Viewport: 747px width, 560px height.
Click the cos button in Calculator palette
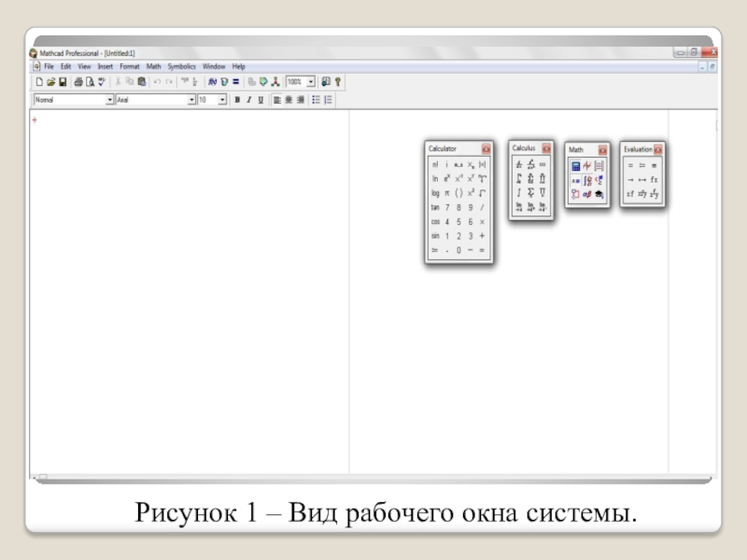[x=435, y=221]
